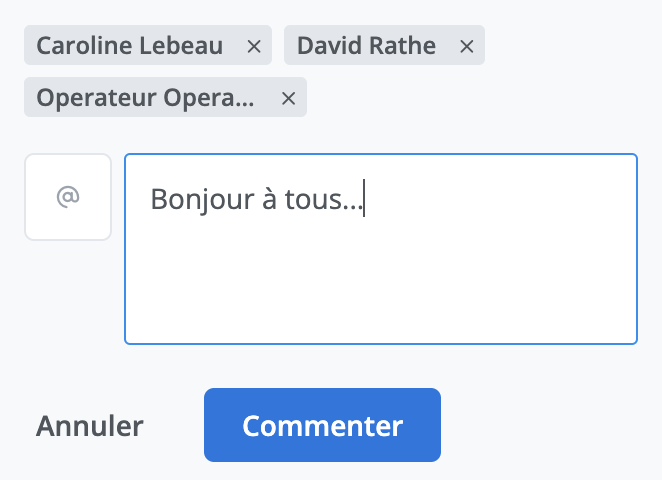The height and width of the screenshot is (480, 662).
Task: Click the Annuler link
Action: click(x=90, y=426)
